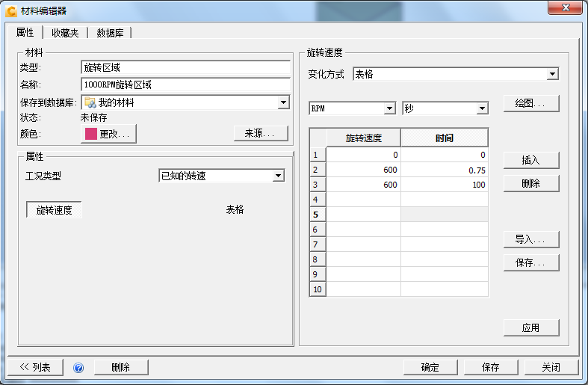This screenshot has height=385, width=588.
Task: Click the empty 旋转速度 cell in row 4
Action: click(x=363, y=200)
